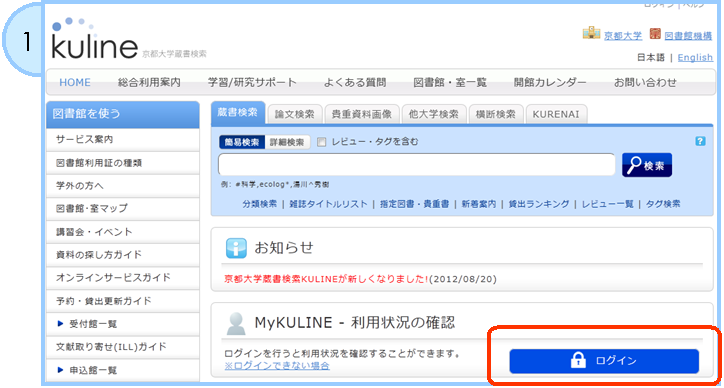
Task: Open よくある質問 in the navigation bar
Action: click(355, 83)
